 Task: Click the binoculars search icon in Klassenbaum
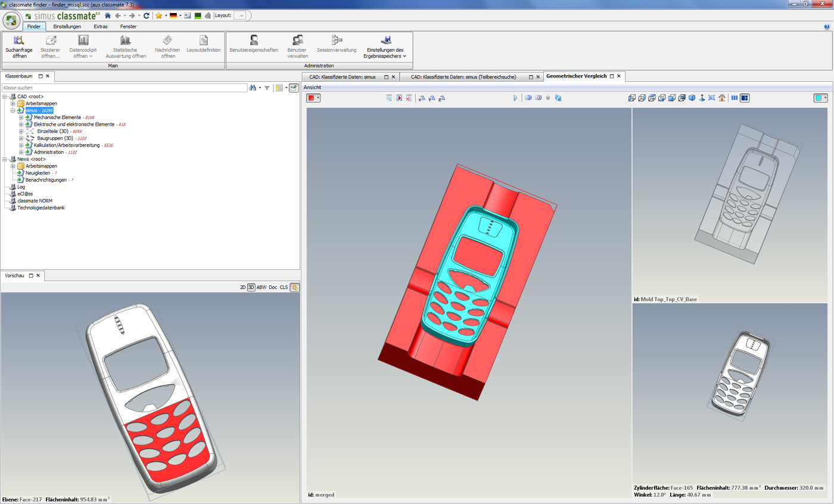253,88
